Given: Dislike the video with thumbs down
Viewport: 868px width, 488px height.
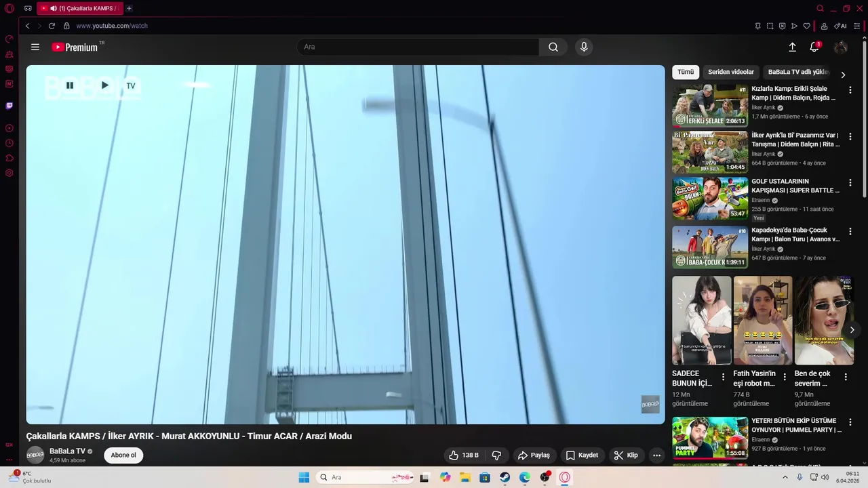Looking at the screenshot, I should (x=496, y=455).
